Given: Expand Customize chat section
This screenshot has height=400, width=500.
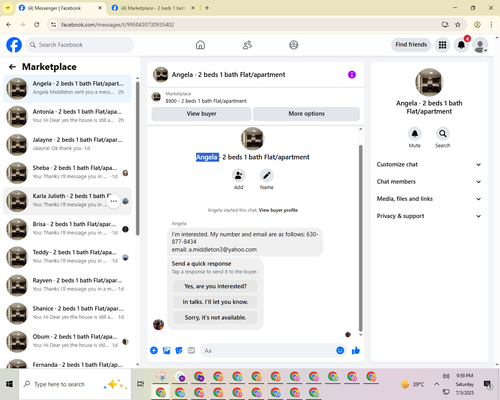Looking at the screenshot, I should pyautogui.click(x=429, y=164).
